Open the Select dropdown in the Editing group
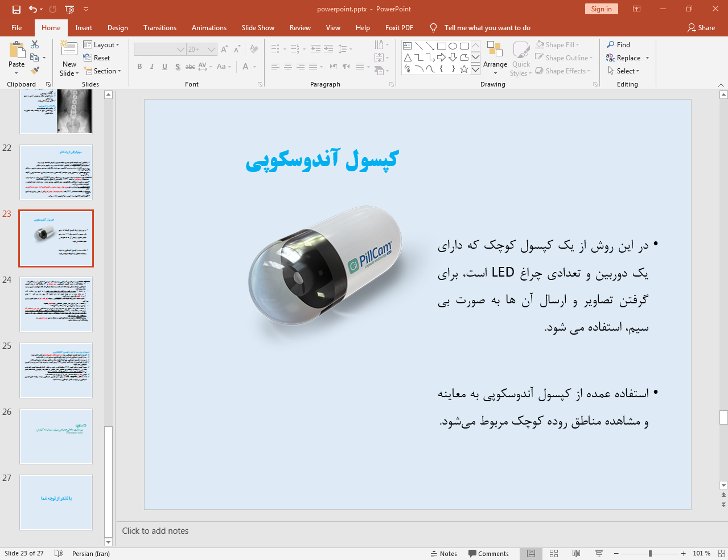This screenshot has width=728, height=560. 623,71
